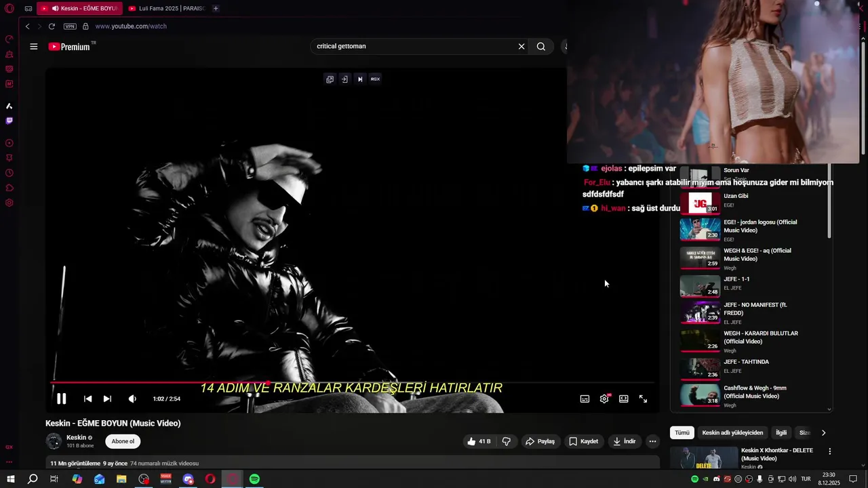Open more actions three-dot menu

point(652,441)
